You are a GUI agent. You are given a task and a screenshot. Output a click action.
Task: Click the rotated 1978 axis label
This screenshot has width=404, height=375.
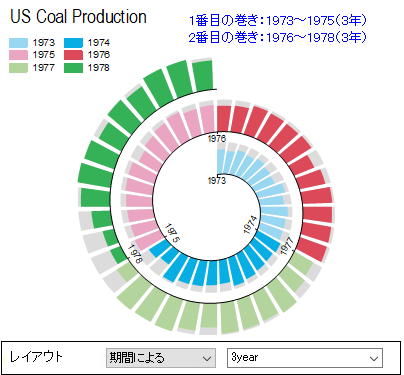135,254
